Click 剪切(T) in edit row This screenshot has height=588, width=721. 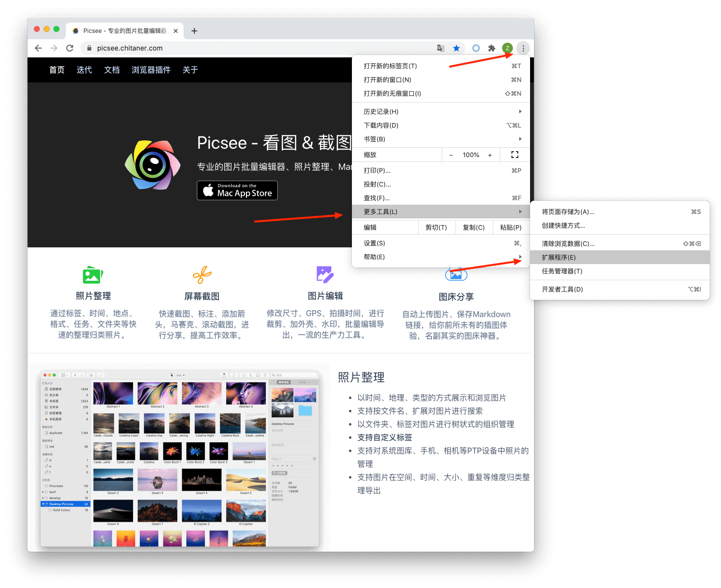(436, 227)
